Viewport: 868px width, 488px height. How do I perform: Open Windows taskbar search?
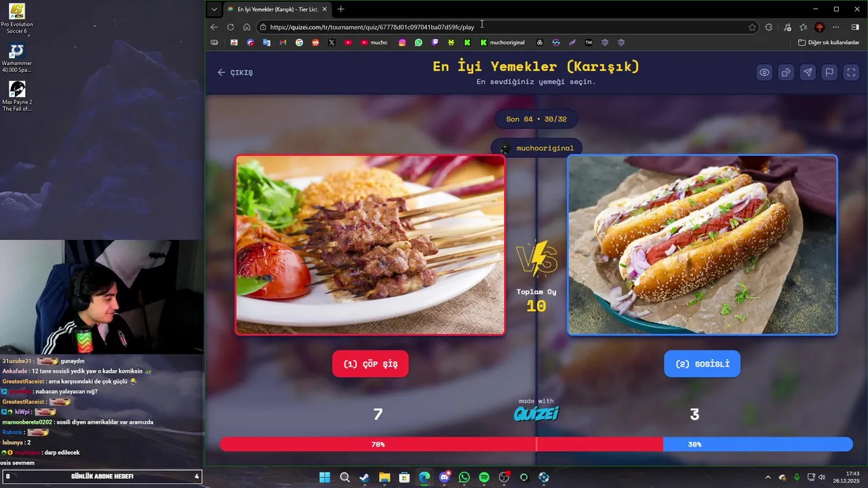(x=344, y=477)
